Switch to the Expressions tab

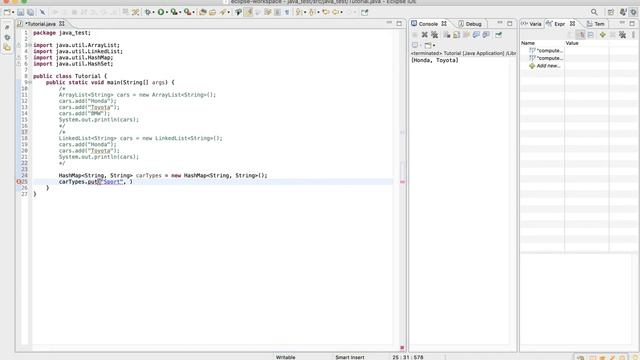(559, 24)
